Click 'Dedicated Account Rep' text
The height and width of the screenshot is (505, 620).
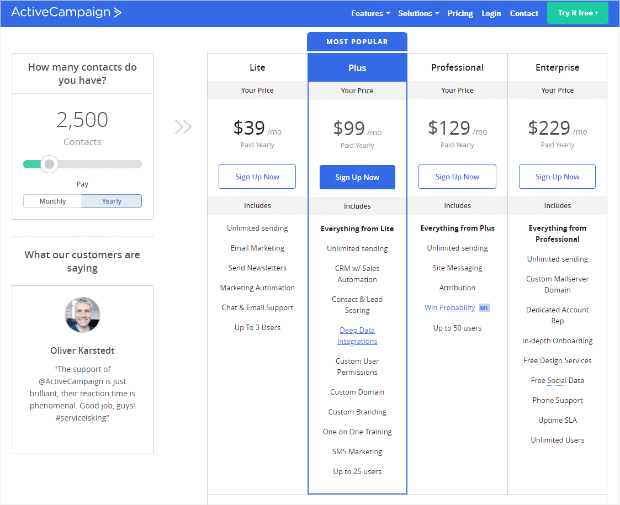pyautogui.click(x=557, y=316)
